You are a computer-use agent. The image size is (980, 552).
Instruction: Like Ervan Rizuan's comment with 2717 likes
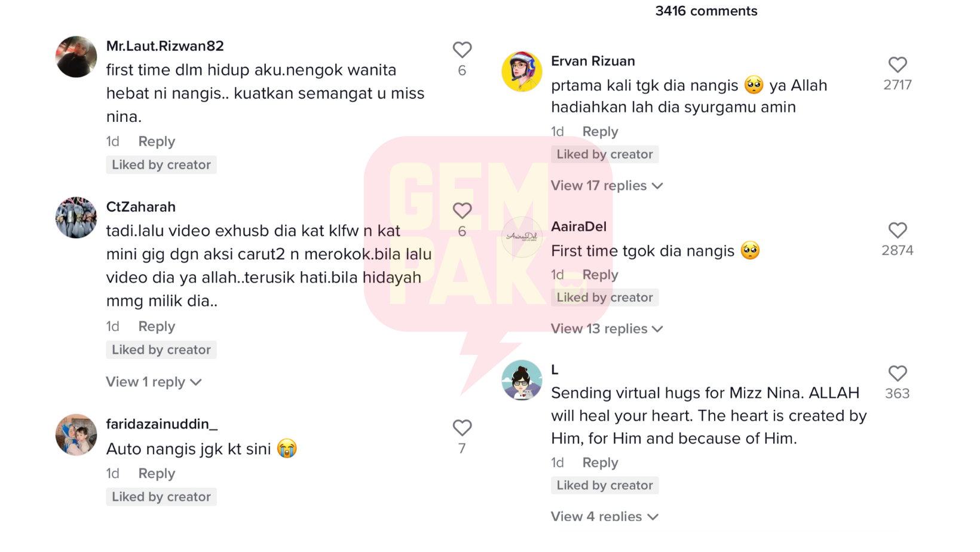pos(898,65)
